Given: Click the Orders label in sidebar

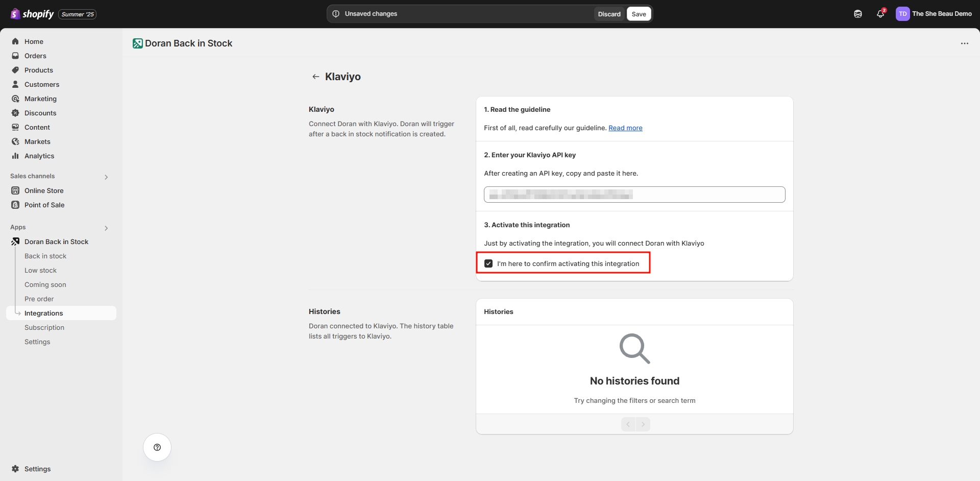Looking at the screenshot, I should 35,56.
